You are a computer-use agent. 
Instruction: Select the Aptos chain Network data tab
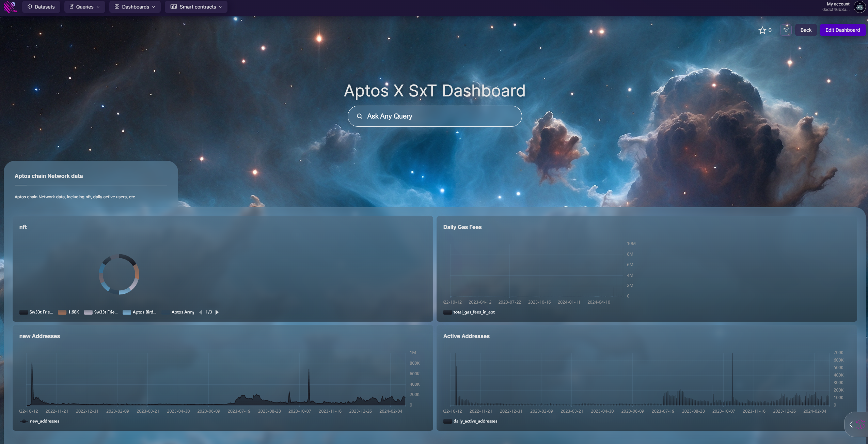(49, 176)
